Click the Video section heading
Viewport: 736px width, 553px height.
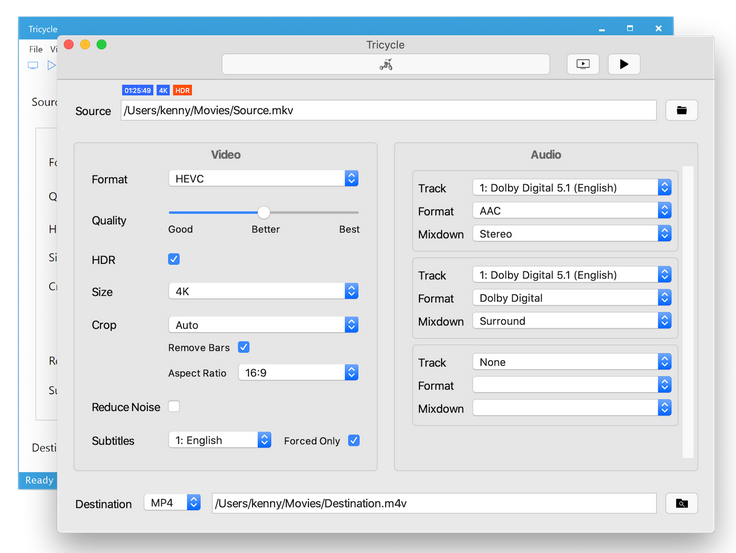click(x=226, y=154)
